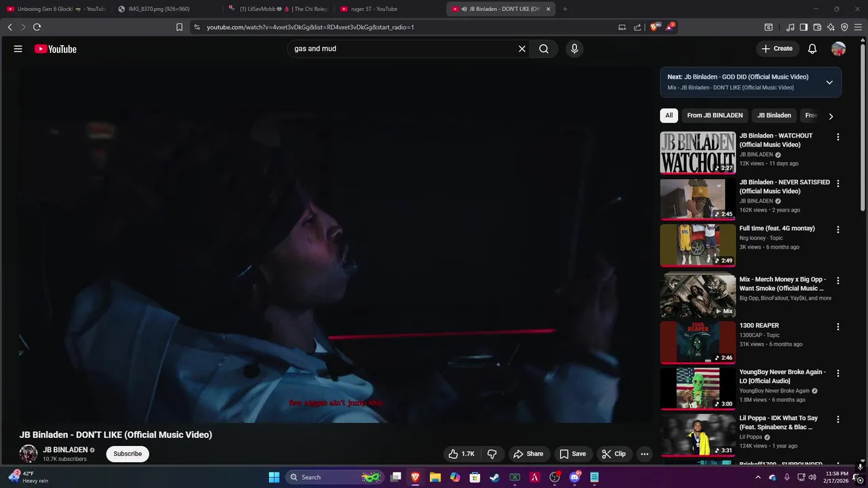This screenshot has height=488, width=868.
Task: Open options for Lil Poppa video
Action: [x=838, y=420]
